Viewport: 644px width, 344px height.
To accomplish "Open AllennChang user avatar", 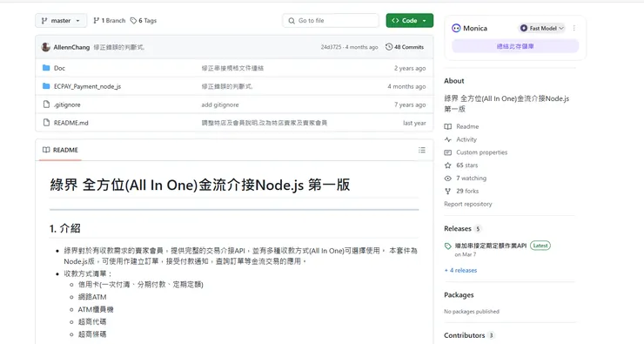I will pyautogui.click(x=46, y=47).
